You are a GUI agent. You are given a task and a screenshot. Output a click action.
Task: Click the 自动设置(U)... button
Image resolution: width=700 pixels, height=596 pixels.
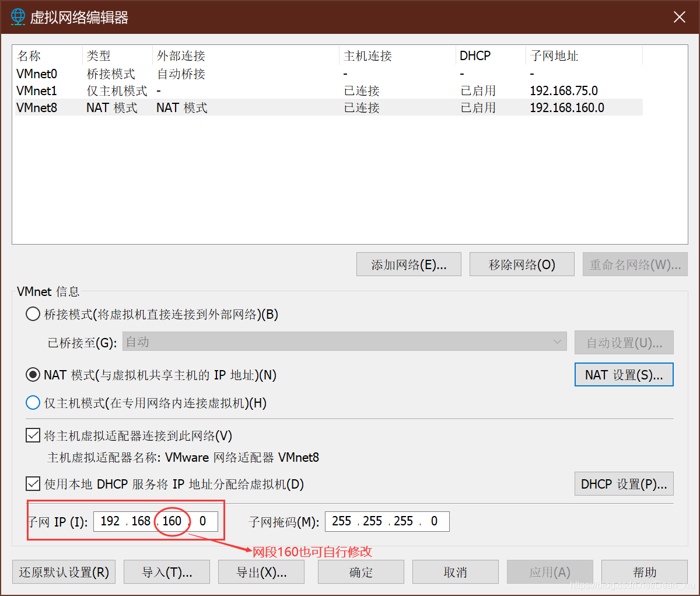(624, 343)
